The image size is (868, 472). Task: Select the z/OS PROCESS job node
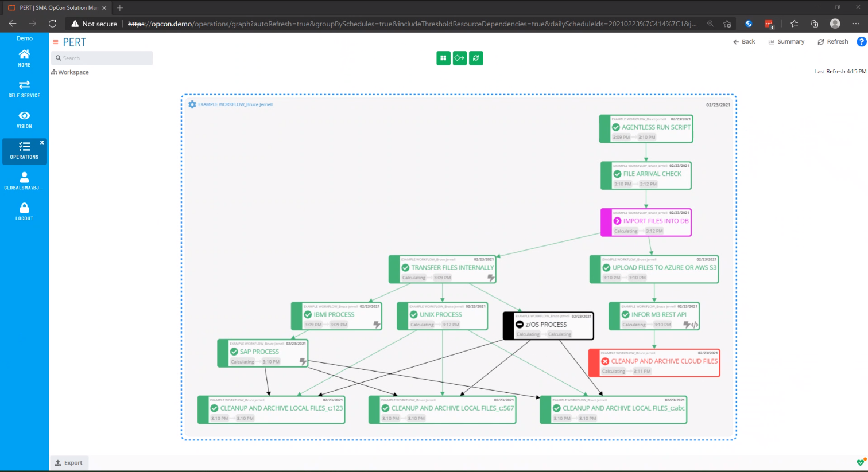(x=548, y=326)
